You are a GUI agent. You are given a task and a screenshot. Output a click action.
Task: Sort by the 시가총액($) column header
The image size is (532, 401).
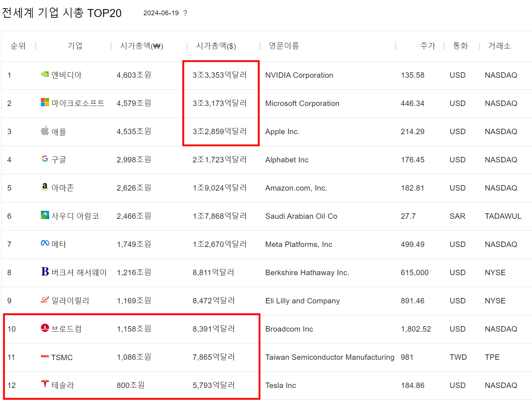point(216,46)
